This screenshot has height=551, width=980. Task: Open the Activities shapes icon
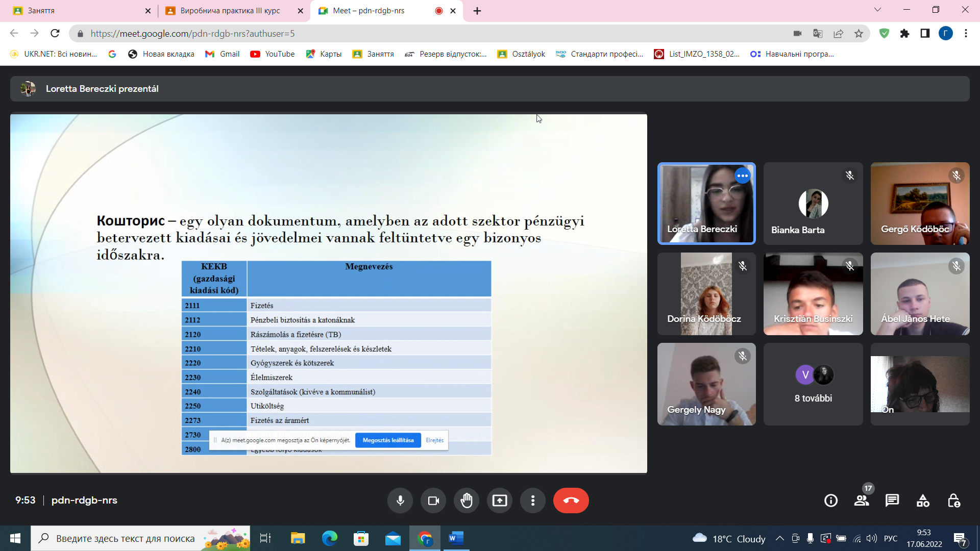pyautogui.click(x=923, y=500)
